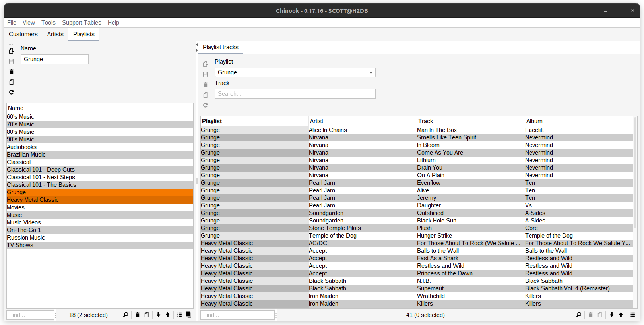Image resolution: width=644 pixels, height=325 pixels.
Task: Click the search magnifier below the playlists list
Action: tap(126, 315)
